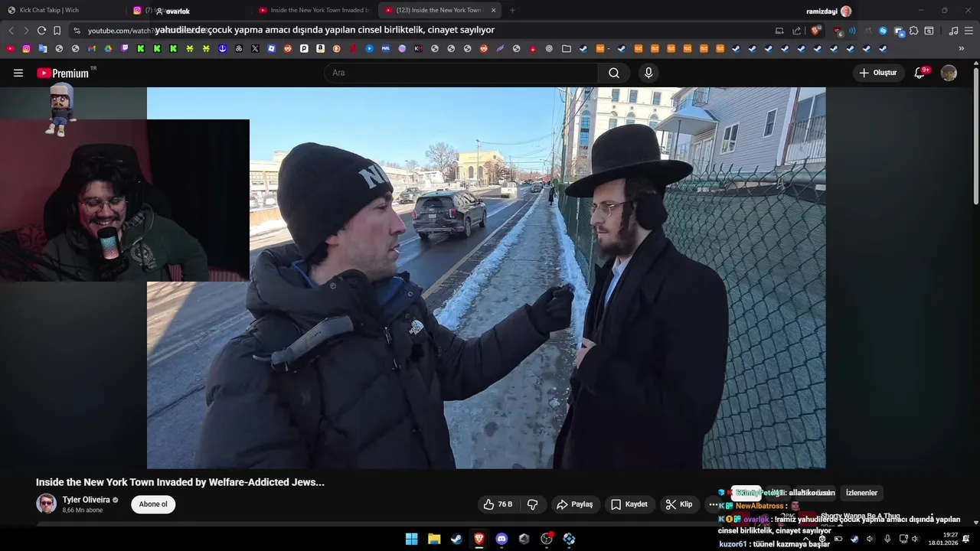
Task: Close the active YouTube tab
Action: [493, 10]
